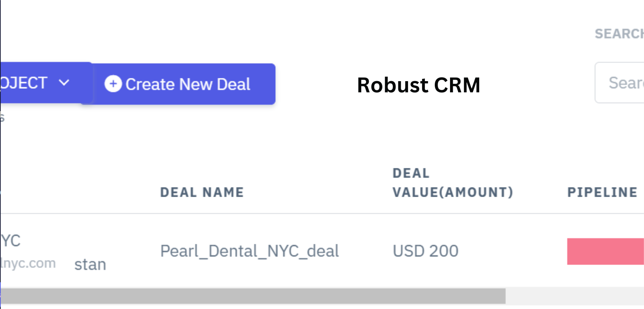Select the owner name stan
This screenshot has width=644, height=309.
(x=90, y=265)
